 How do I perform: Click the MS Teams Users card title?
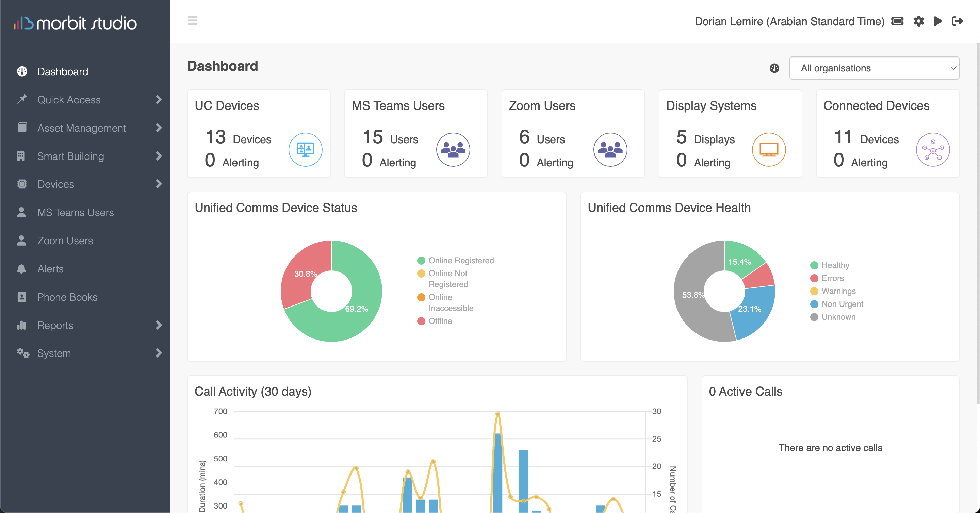(x=398, y=106)
